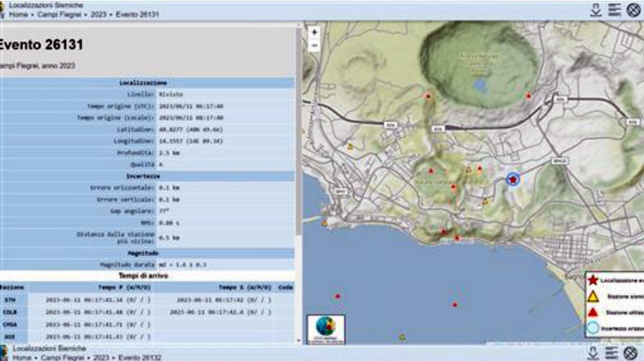
Task: Open the list menu icon in Evento 26132 header
Action: (612, 353)
